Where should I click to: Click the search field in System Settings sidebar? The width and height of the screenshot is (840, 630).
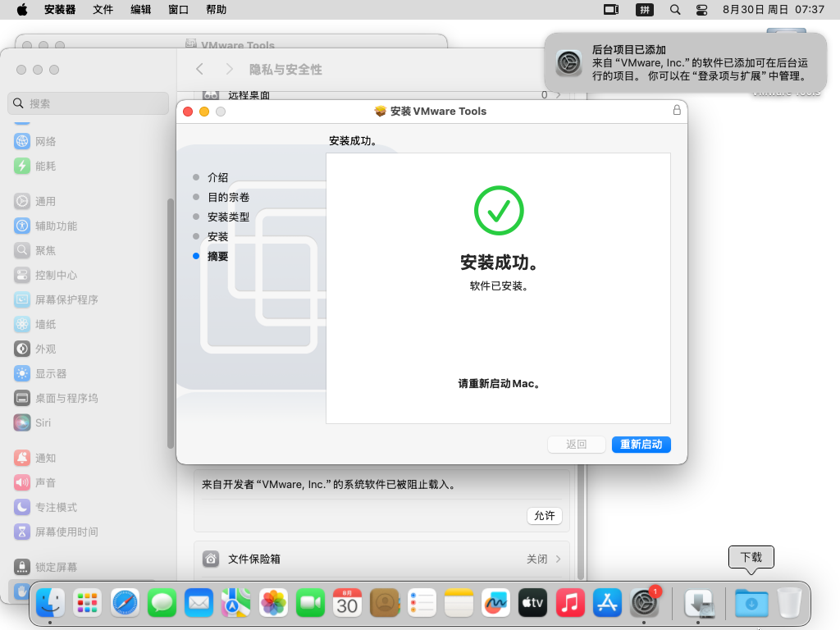89,103
